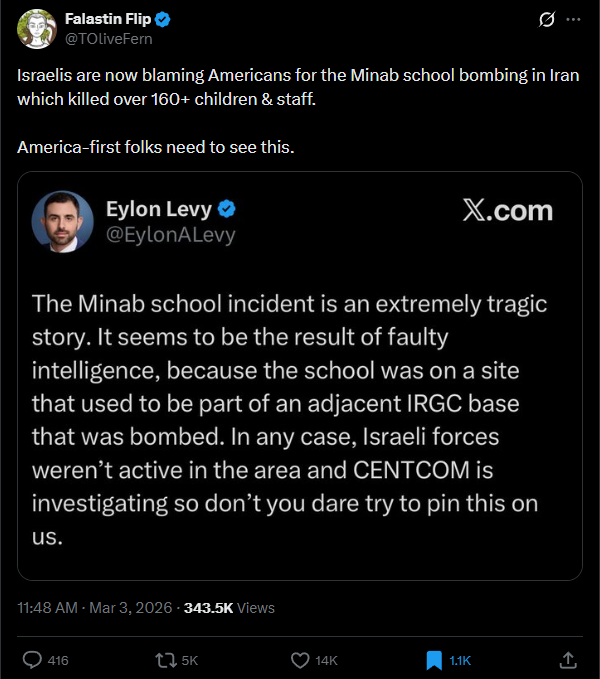The image size is (600, 679).
Task: Click the share upload icon
Action: (567, 660)
